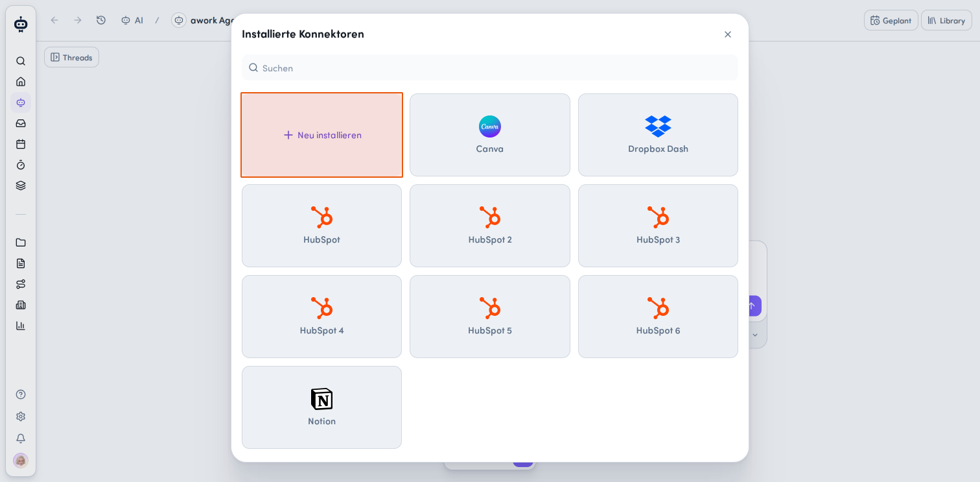Expand the small chevron below send button
Viewport: 980px width, 482px height.
(x=755, y=335)
